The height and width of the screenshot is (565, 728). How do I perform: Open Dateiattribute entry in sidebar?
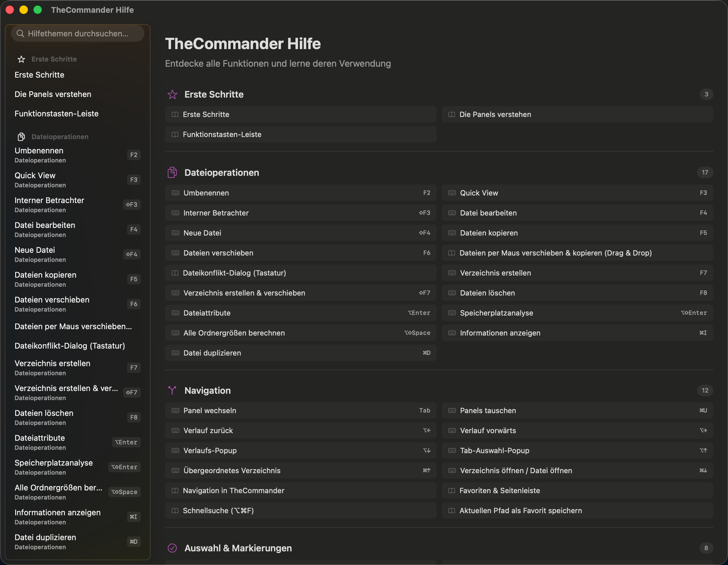click(78, 443)
